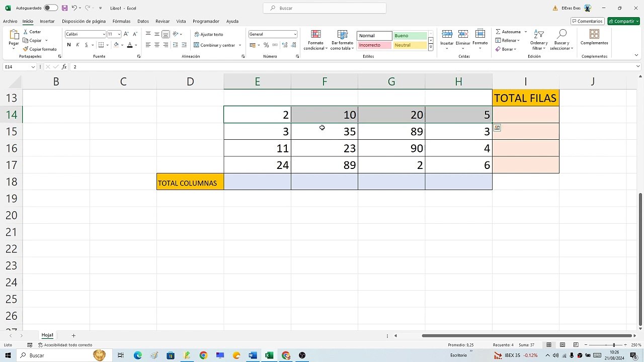Open Comentarios pane
This screenshot has width=644, height=362.
(x=588, y=21)
